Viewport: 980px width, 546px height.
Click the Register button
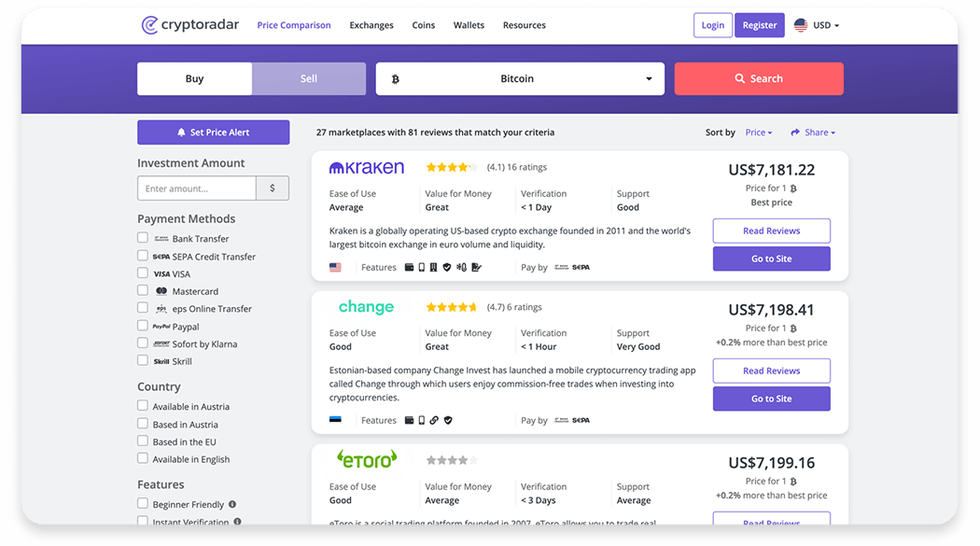(760, 25)
